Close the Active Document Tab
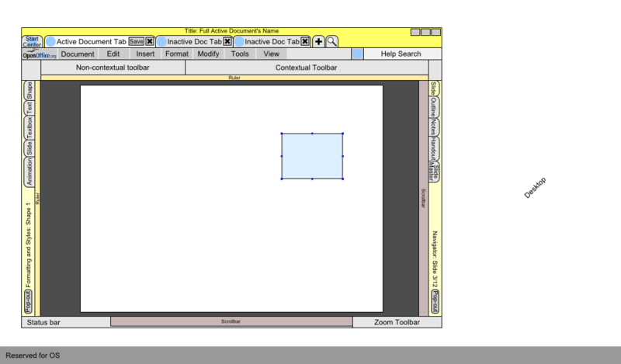This screenshot has height=364, width=621. tap(151, 42)
